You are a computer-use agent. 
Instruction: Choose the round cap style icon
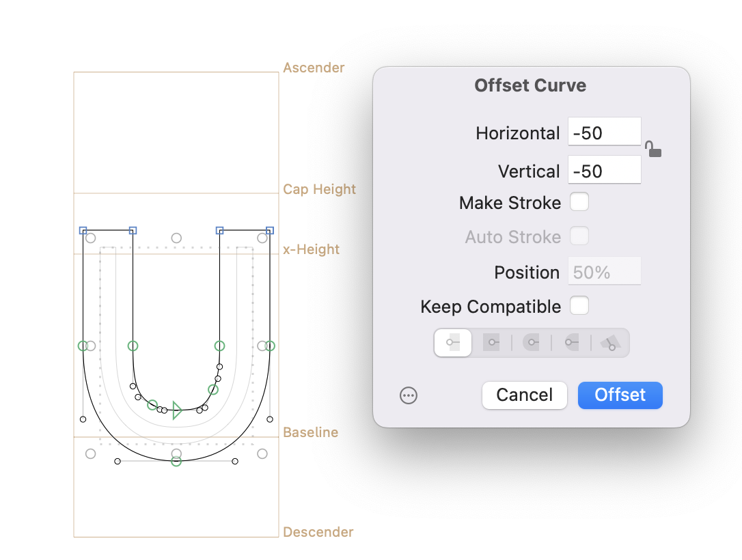531,343
